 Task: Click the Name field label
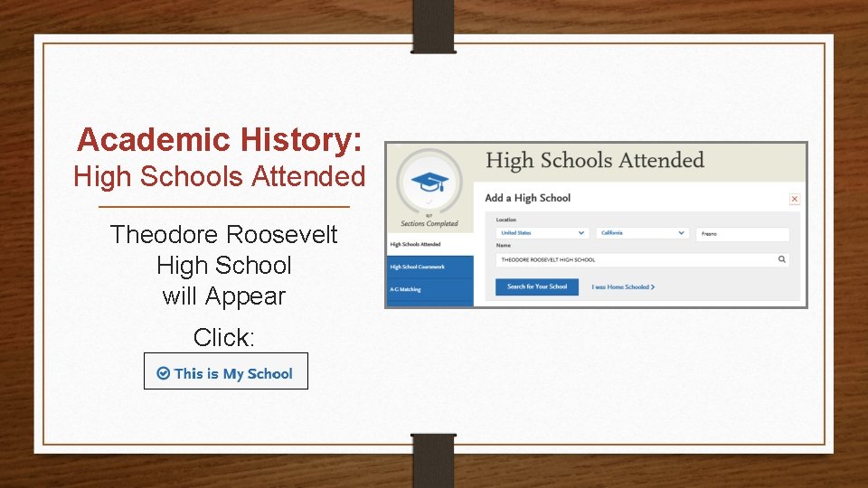point(504,245)
